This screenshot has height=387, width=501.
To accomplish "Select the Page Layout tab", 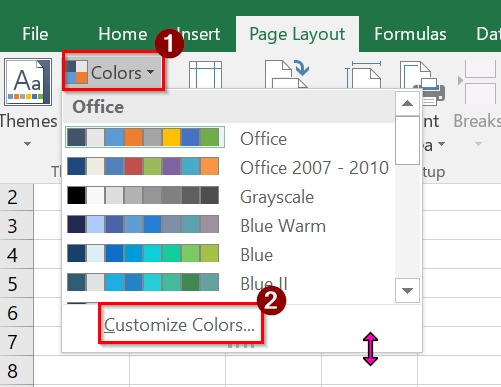I will click(297, 34).
